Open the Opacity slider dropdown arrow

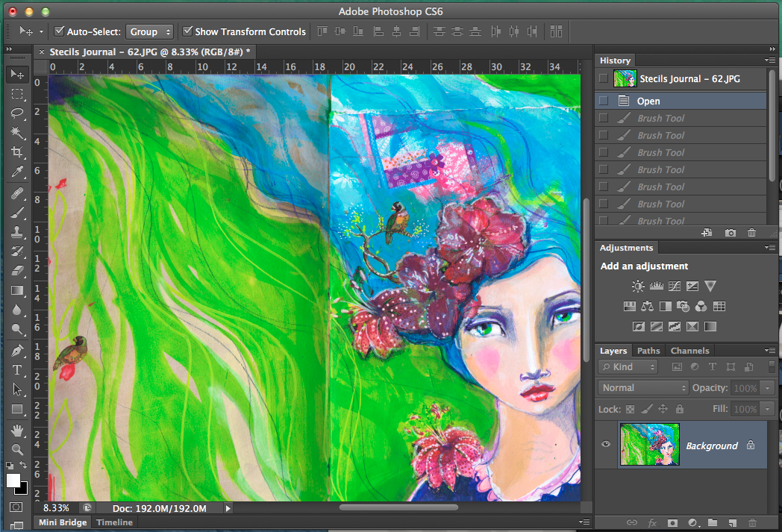[768, 388]
